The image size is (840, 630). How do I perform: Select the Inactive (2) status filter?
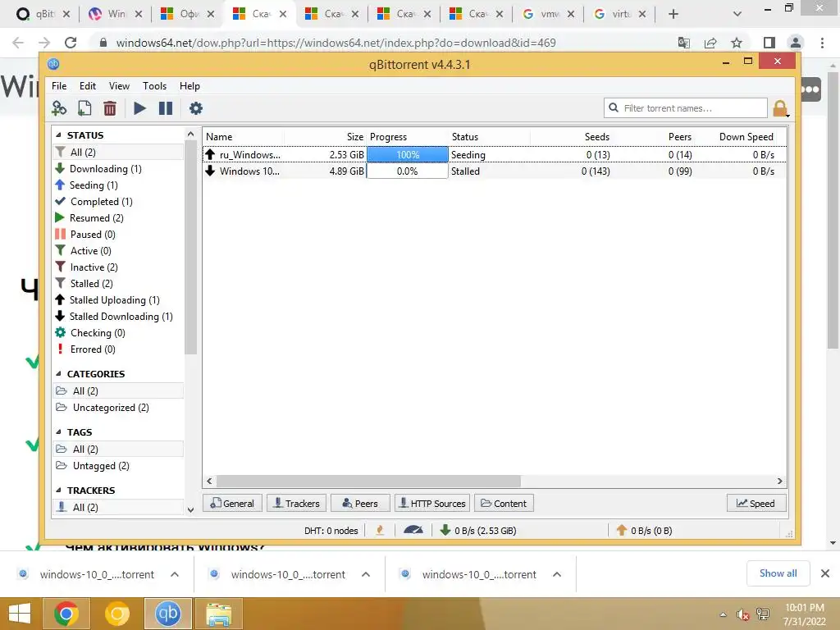94,267
